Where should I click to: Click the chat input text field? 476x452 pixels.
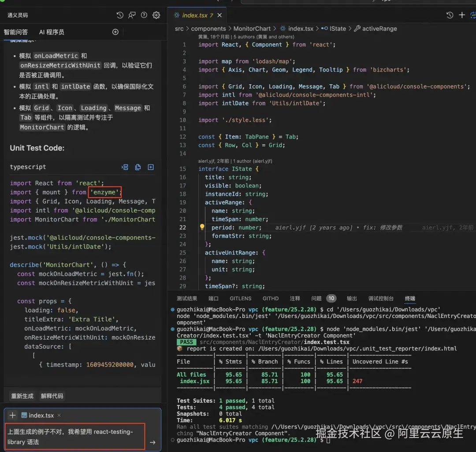[x=75, y=437]
